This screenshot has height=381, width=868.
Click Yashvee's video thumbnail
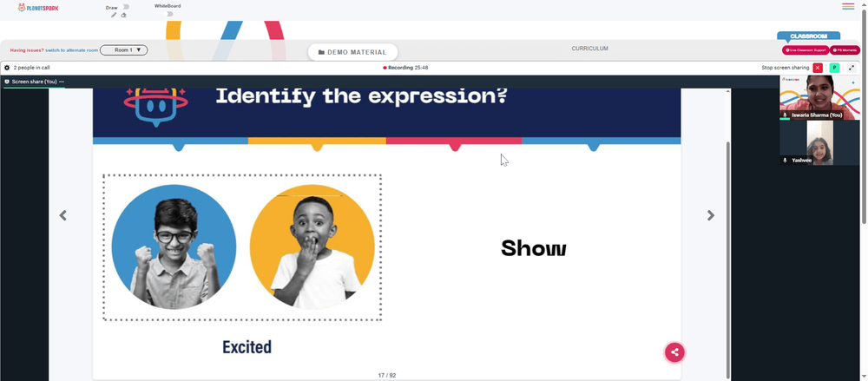pos(820,143)
